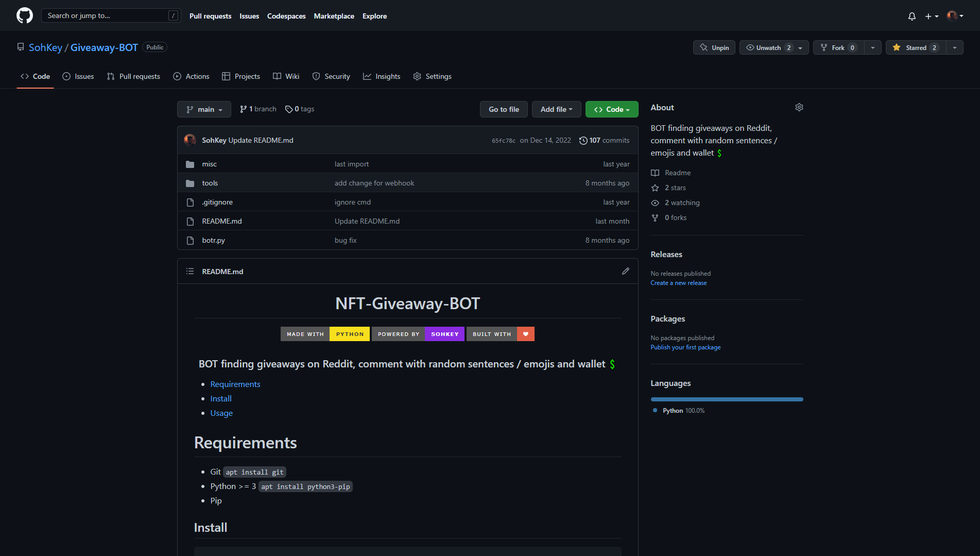This screenshot has width=980, height=556.
Task: Open the Readme link in About
Action: tap(670, 173)
